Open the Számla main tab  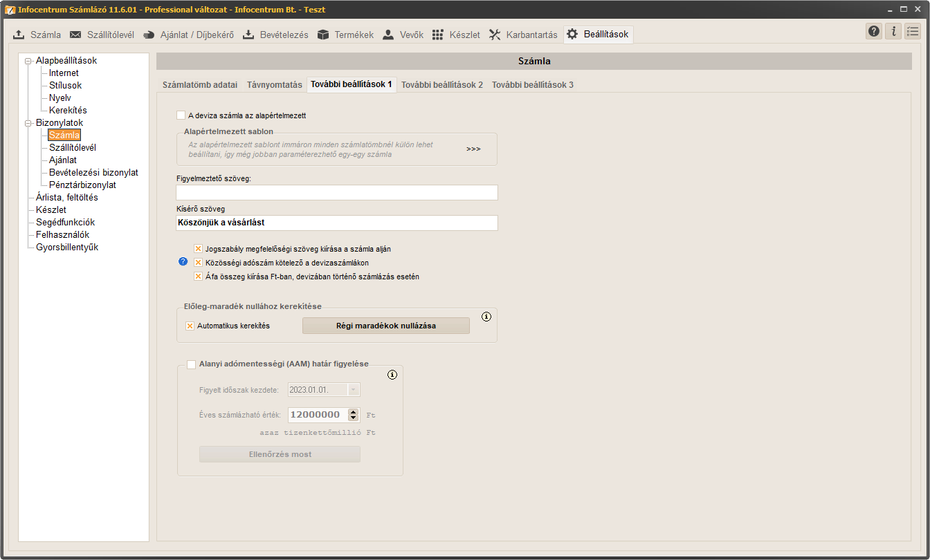pyautogui.click(x=37, y=35)
